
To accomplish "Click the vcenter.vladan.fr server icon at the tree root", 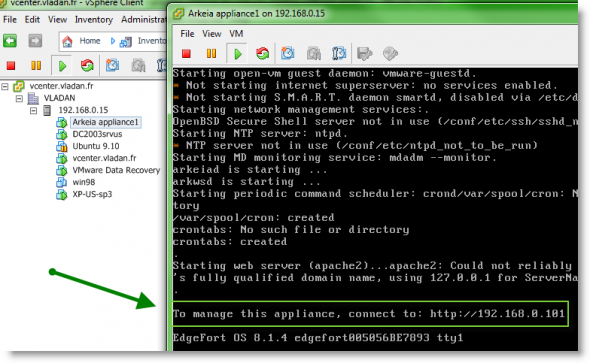I will coord(18,86).
